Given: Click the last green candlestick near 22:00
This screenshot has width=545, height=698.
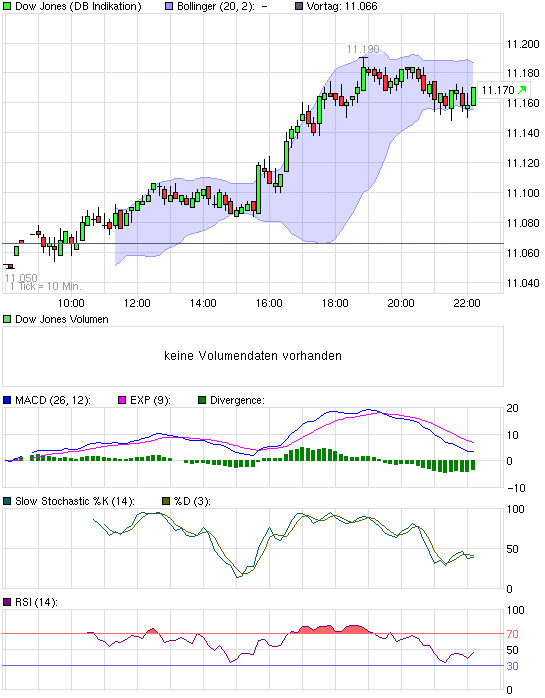Looking at the screenshot, I should point(473,96).
